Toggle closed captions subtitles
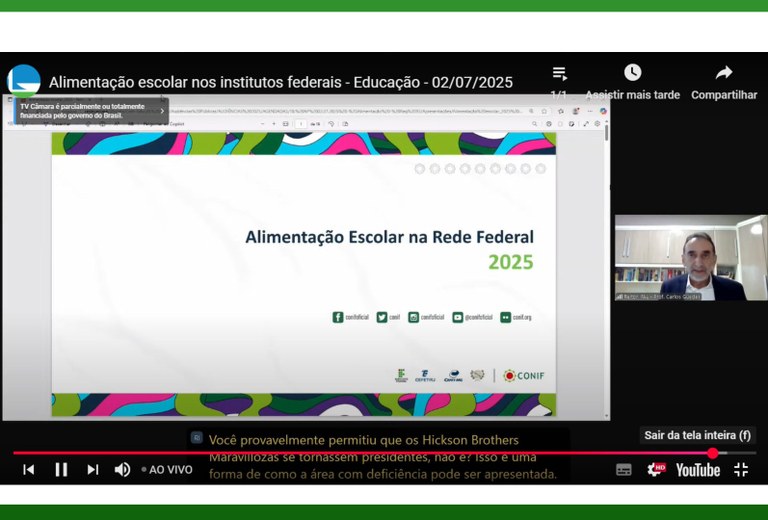This screenshot has width=768, height=520. tap(624, 469)
